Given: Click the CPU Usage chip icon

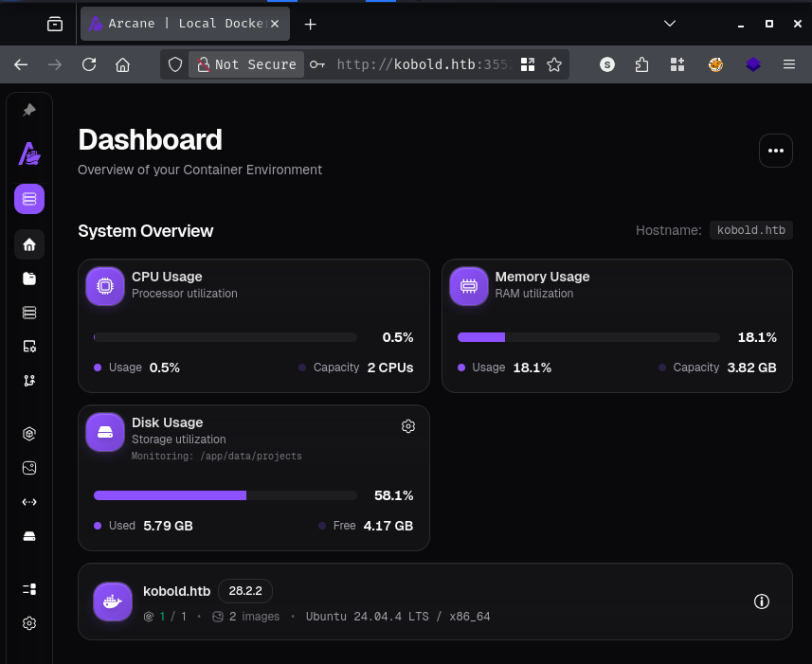Looking at the screenshot, I should point(105,286).
